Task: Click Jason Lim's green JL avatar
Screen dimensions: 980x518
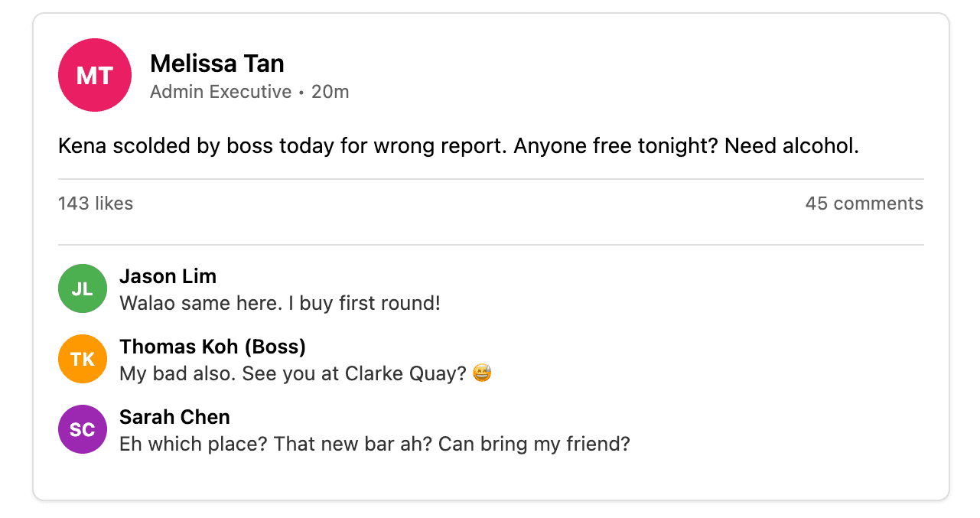Action: coord(83,288)
